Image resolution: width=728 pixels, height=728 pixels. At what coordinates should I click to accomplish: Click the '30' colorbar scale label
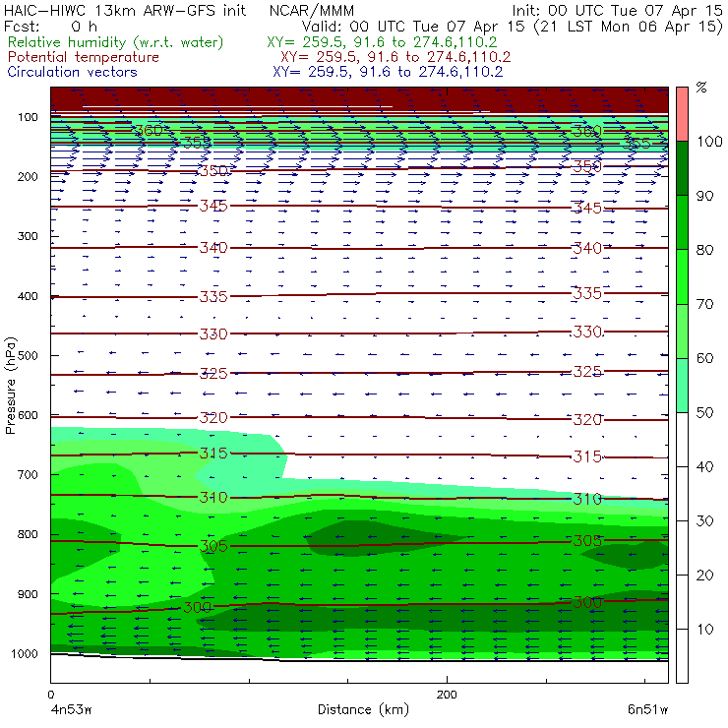point(704,521)
